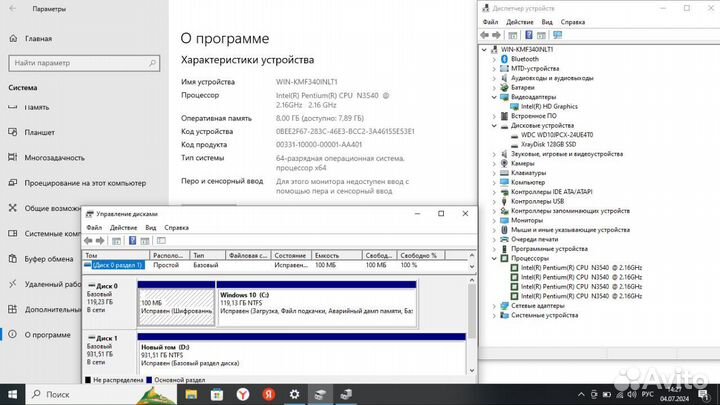Viewport: 720px width, 405px height.
Task: Open Settings gear on the taskbar
Action: click(x=294, y=394)
